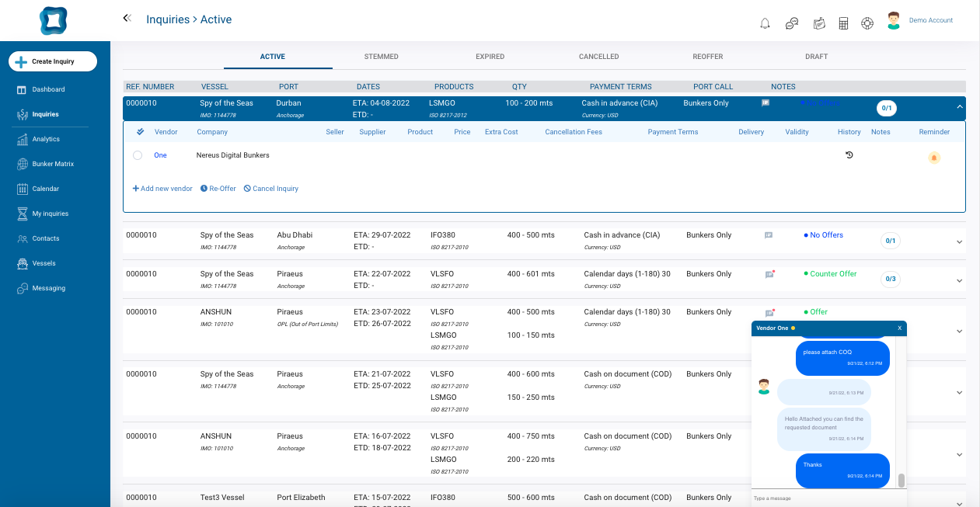Toggle the select-all vendors checkmark
Viewport: 980px width, 507px height.
140,132
